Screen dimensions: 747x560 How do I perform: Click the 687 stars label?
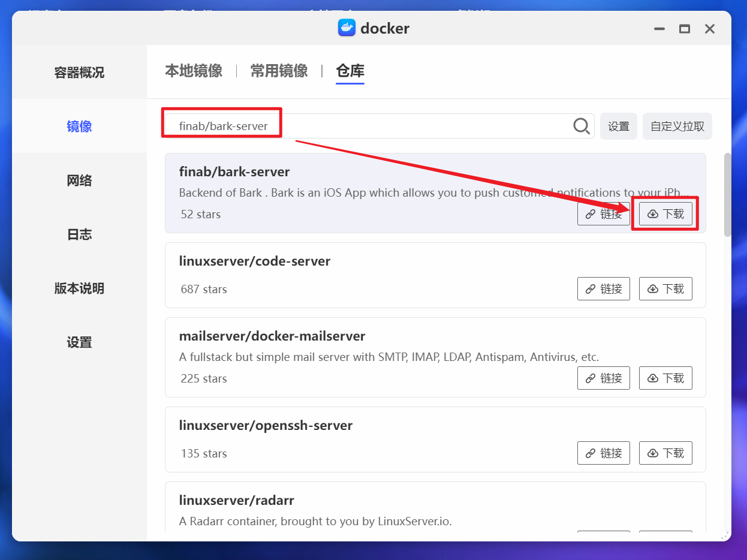(204, 289)
